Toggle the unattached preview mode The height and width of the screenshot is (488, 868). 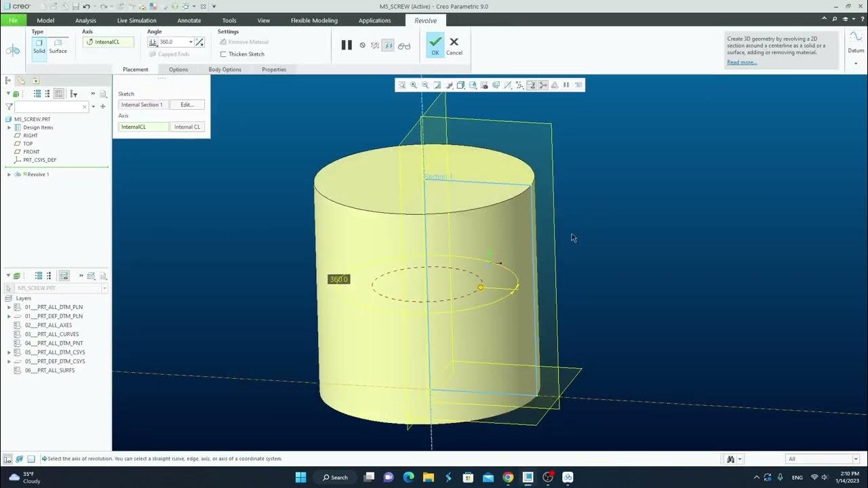375,45
